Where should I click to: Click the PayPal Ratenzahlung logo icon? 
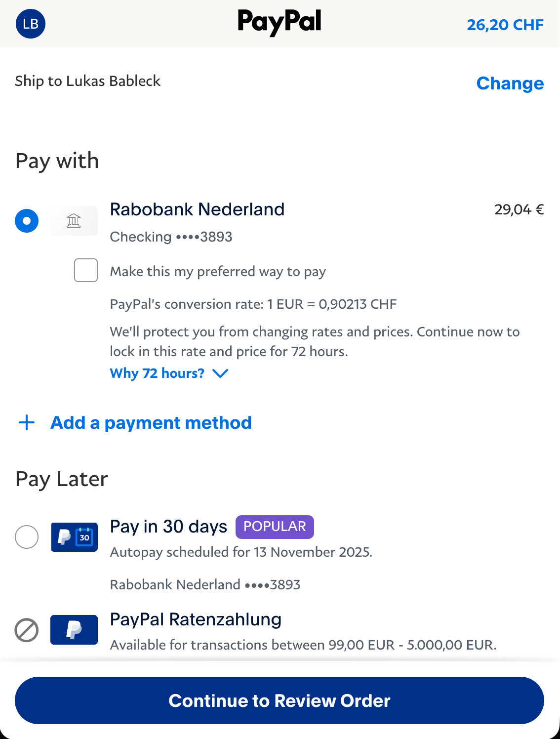[74, 630]
